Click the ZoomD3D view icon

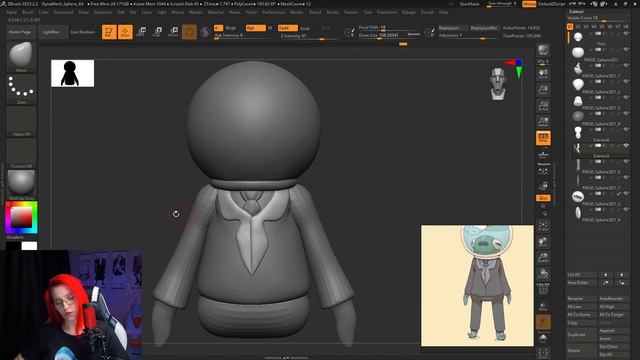(543, 258)
